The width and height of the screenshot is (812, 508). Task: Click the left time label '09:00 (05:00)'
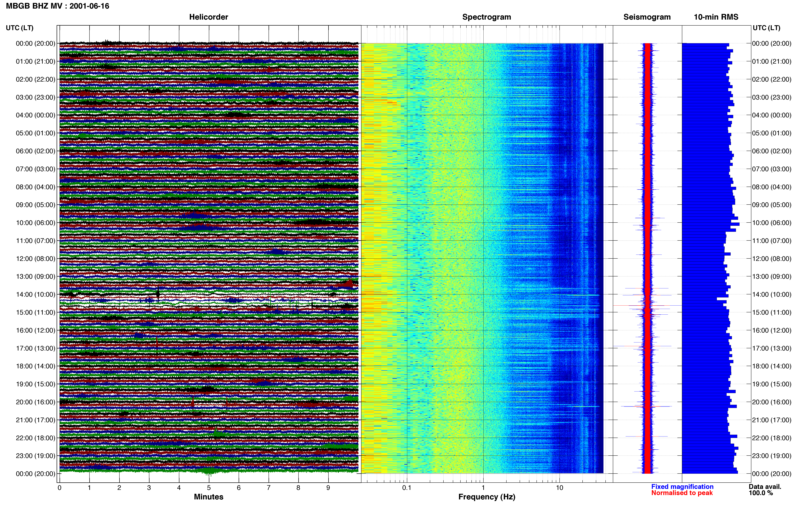(36, 205)
